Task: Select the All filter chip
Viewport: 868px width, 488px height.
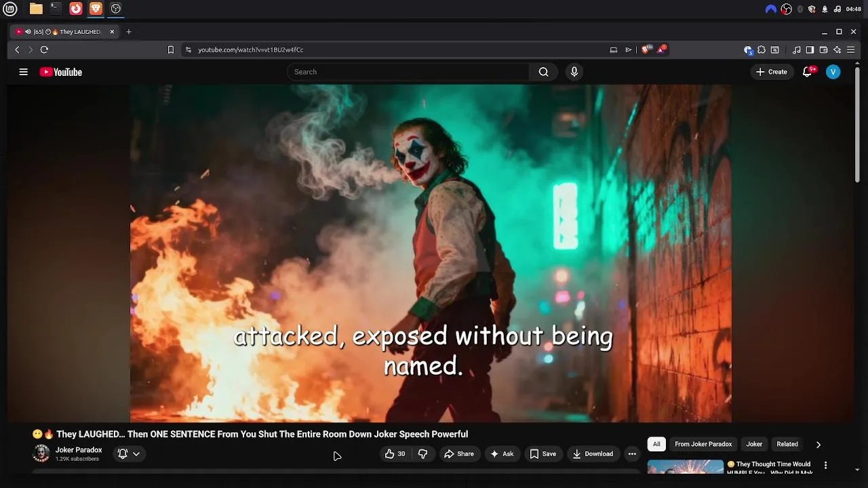Action: 656,445
